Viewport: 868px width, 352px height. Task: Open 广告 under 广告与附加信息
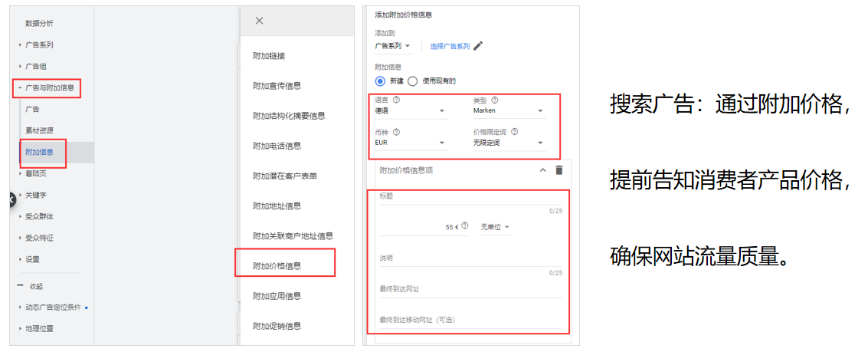tap(32, 109)
